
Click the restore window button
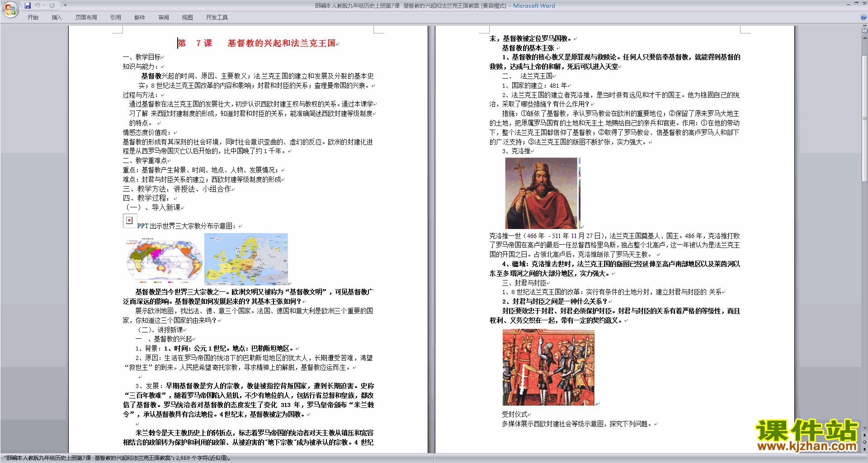(856, 4)
